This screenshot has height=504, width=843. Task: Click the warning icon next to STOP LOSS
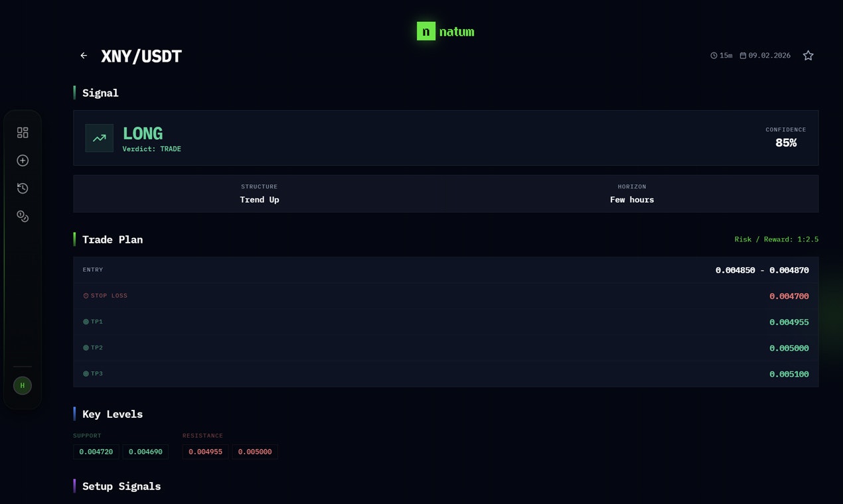click(85, 296)
